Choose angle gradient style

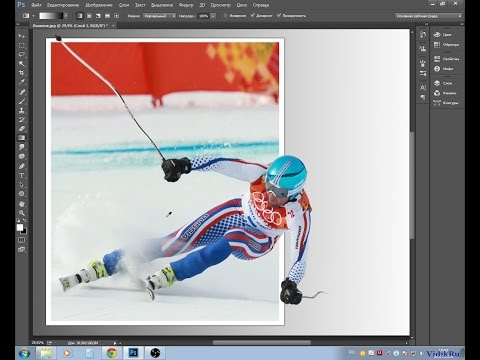(98, 16)
